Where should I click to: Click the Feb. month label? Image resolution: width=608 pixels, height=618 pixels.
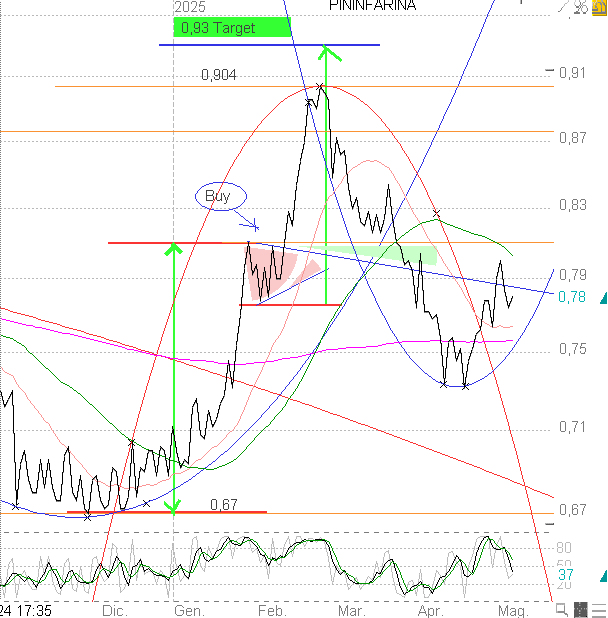pyautogui.click(x=272, y=611)
